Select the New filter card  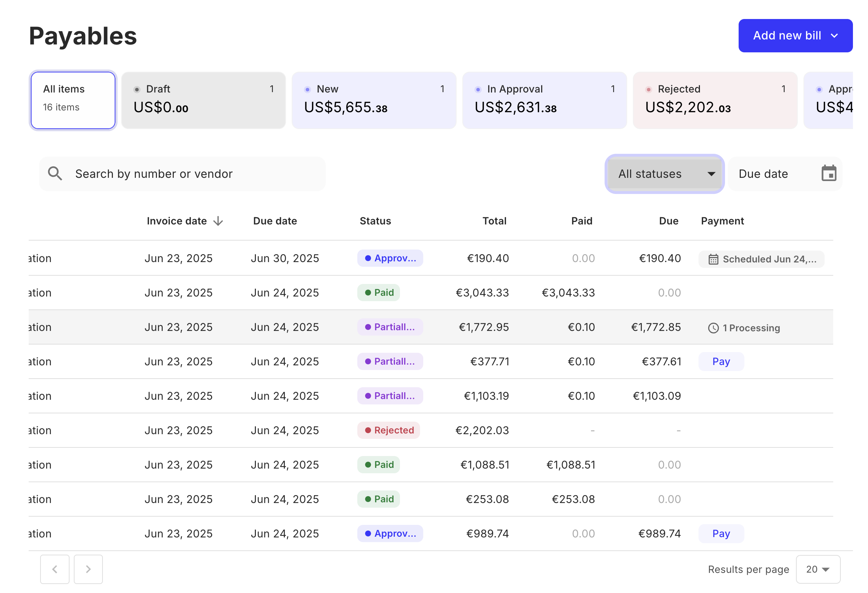[x=373, y=100]
